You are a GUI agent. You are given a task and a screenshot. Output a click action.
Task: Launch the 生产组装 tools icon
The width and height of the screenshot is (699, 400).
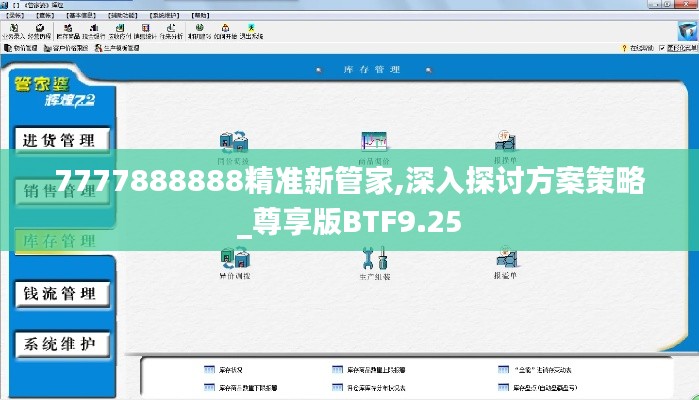pos(374,260)
